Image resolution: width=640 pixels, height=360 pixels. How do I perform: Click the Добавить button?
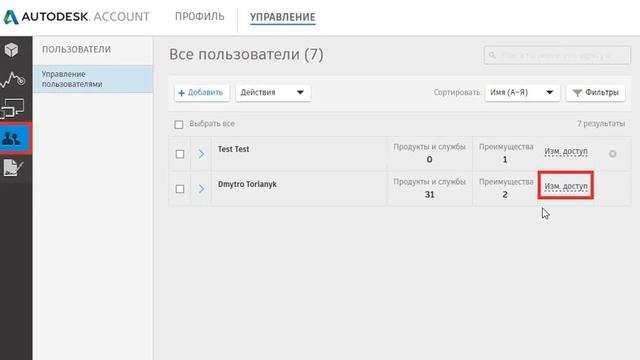202,93
